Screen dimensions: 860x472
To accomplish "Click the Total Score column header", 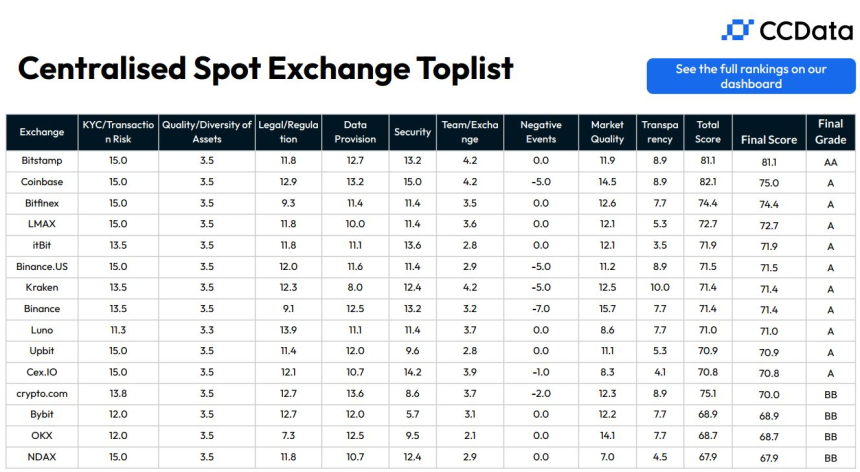I will pyautogui.click(x=708, y=132).
